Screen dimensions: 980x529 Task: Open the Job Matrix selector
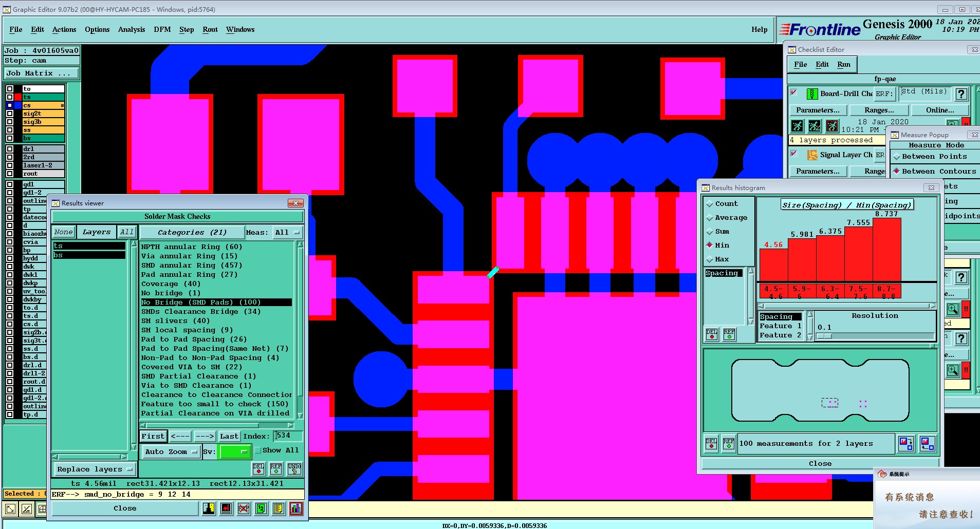42,73
